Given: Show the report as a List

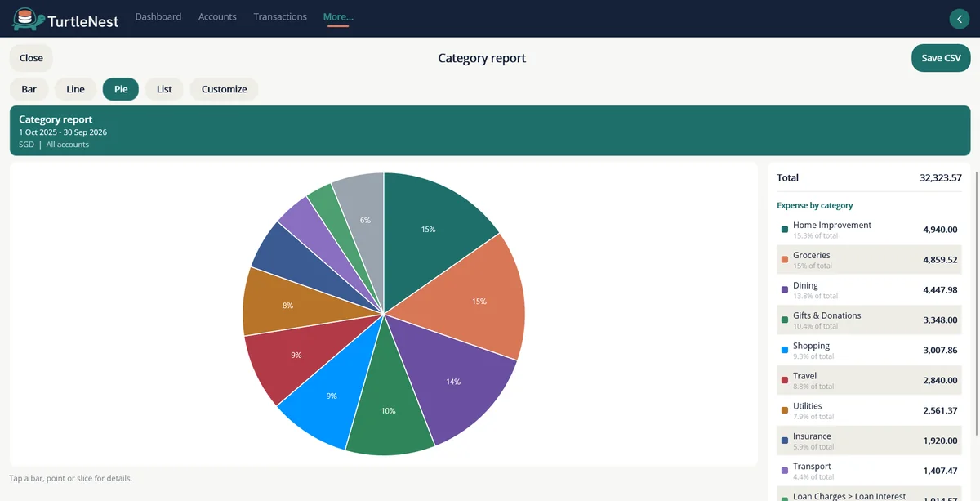Looking at the screenshot, I should click(x=164, y=89).
